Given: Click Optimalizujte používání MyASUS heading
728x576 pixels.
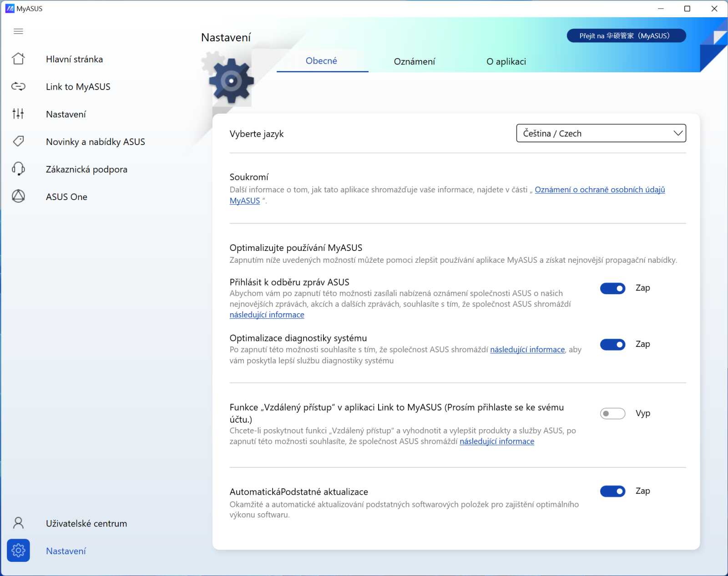Looking at the screenshot, I should pyautogui.click(x=296, y=248).
